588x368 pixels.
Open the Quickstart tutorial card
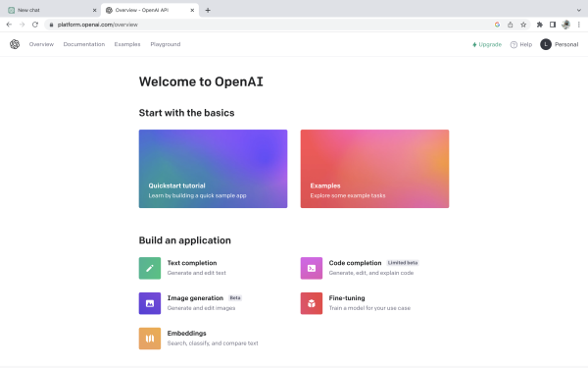tap(213, 169)
